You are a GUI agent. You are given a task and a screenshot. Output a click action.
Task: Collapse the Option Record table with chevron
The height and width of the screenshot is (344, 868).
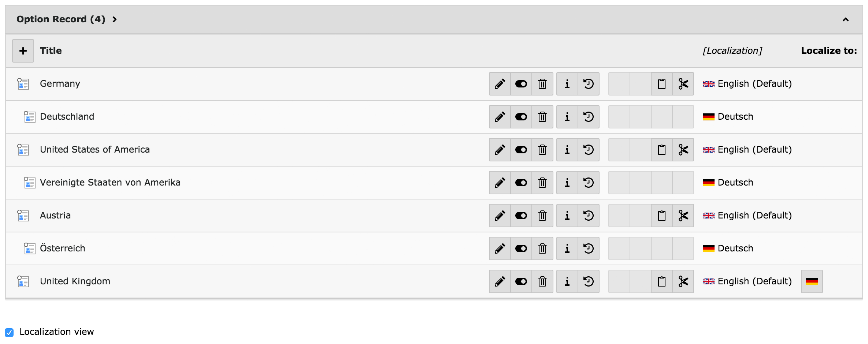pyautogui.click(x=845, y=19)
